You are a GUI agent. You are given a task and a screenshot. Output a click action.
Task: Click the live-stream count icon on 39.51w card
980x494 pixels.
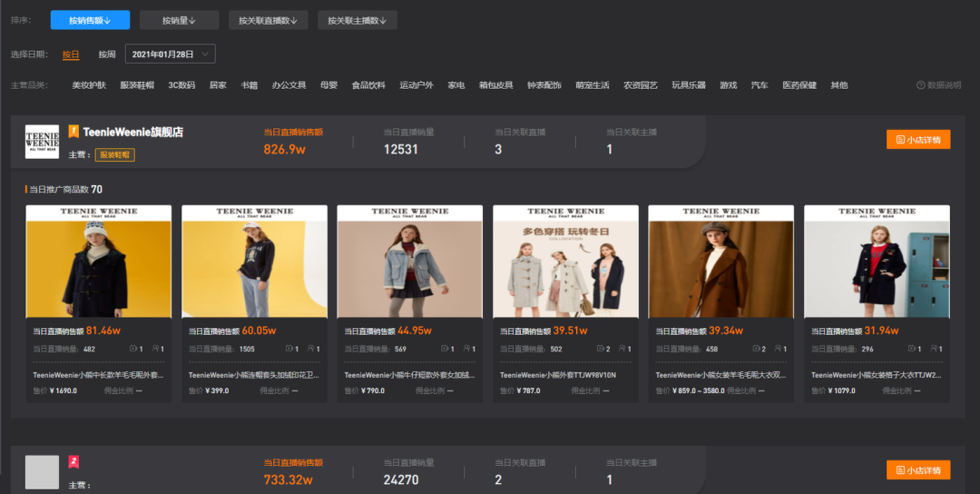(601, 349)
